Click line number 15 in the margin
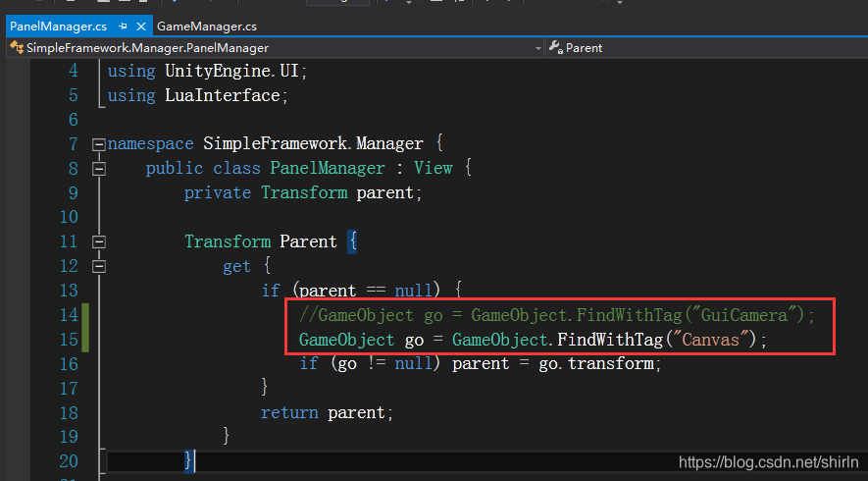The height and width of the screenshot is (481, 868). (69, 339)
